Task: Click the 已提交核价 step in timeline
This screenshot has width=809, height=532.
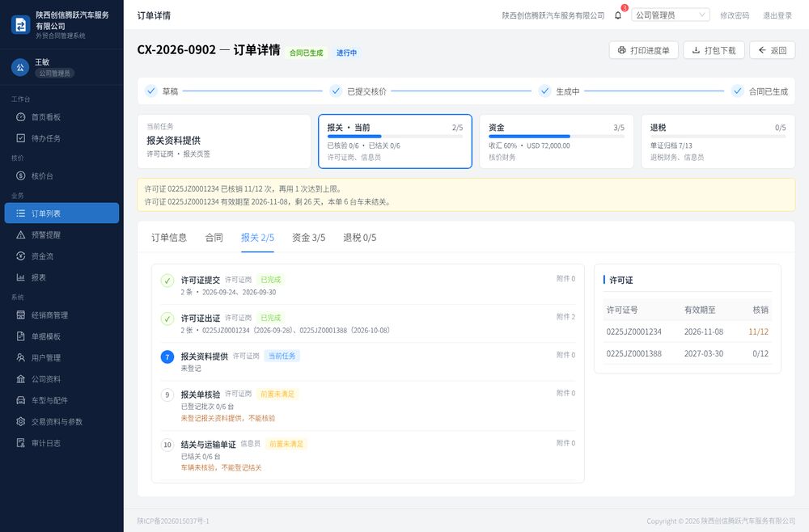Action: click(x=358, y=91)
